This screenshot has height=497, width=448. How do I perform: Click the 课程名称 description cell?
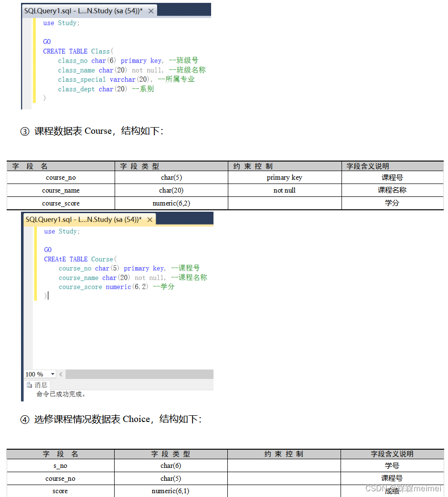392,191
